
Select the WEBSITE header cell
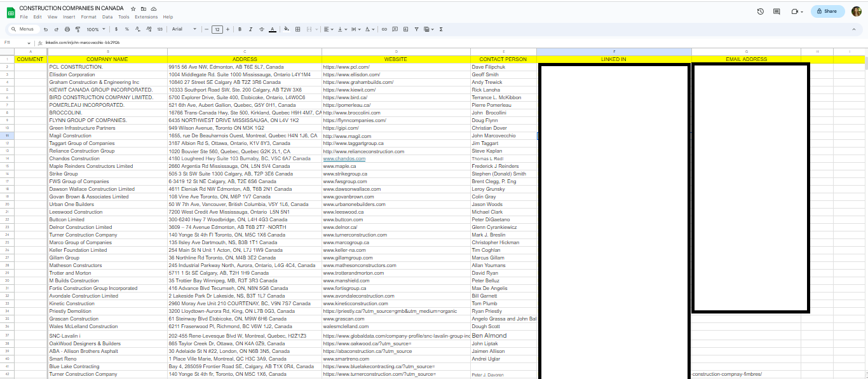click(396, 59)
